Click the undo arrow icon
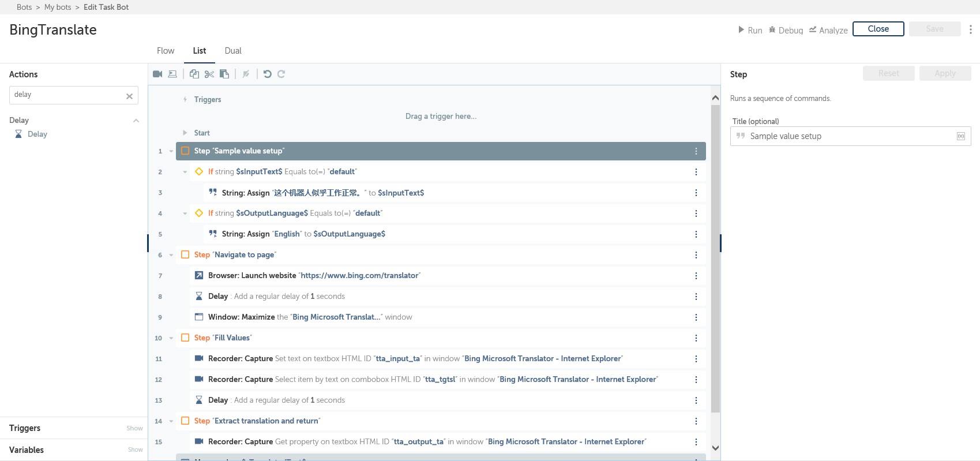 pos(267,74)
